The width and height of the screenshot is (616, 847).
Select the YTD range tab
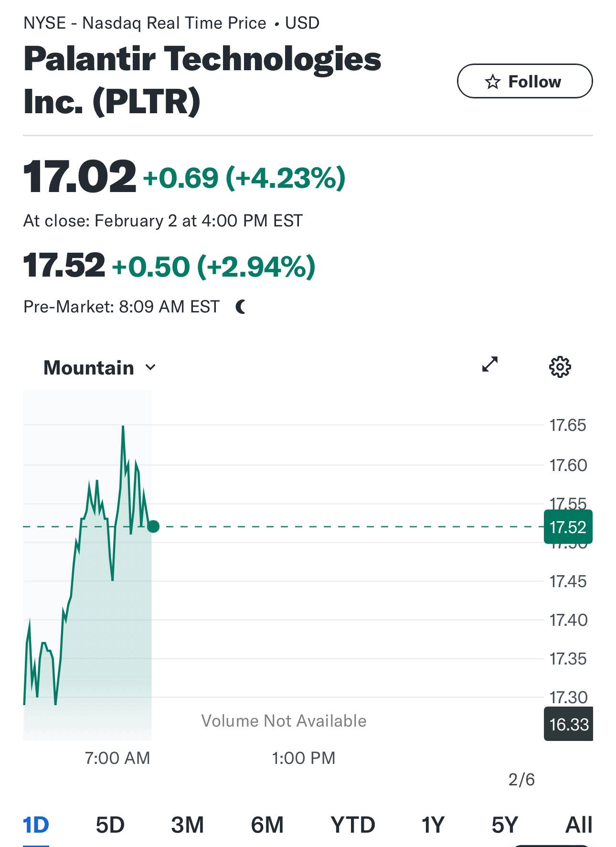(x=353, y=825)
